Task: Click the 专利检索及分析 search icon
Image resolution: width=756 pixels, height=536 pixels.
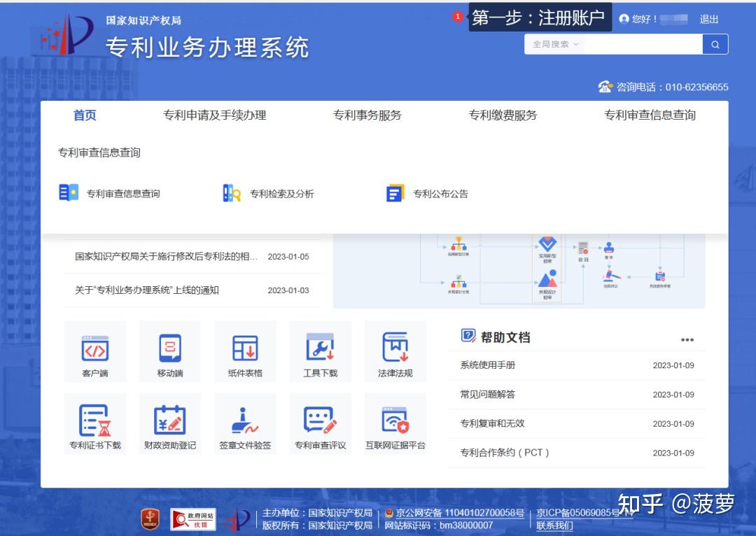Action: click(x=232, y=193)
